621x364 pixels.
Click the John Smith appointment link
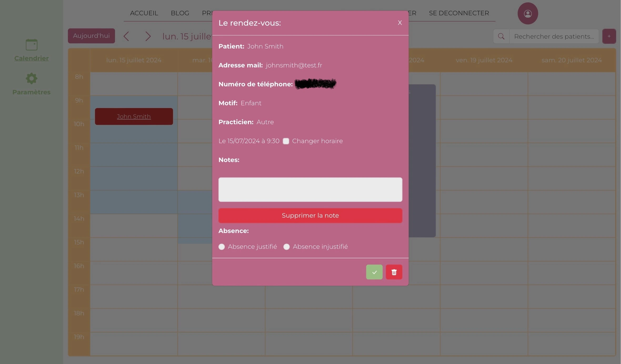[x=134, y=116]
